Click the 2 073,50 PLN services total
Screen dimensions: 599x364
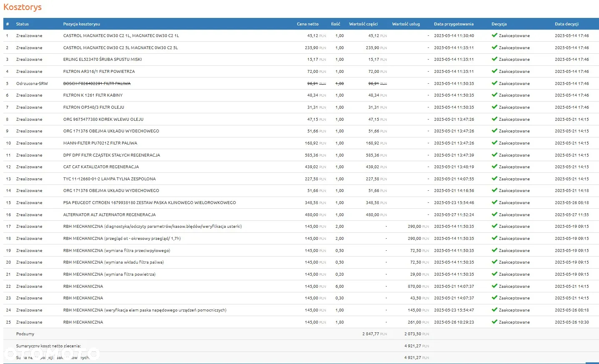(416, 334)
